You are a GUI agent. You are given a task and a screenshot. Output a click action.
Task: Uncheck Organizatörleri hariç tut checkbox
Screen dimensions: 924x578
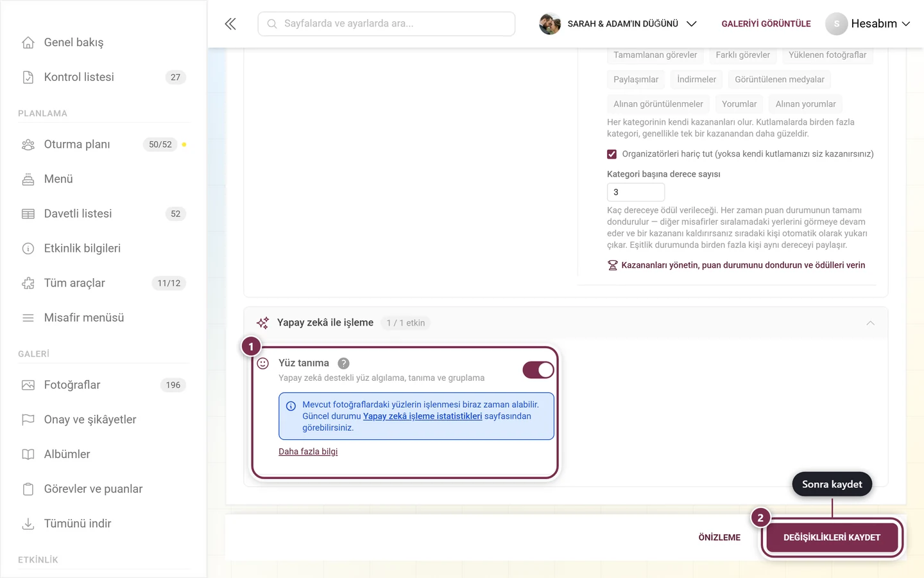click(x=612, y=154)
